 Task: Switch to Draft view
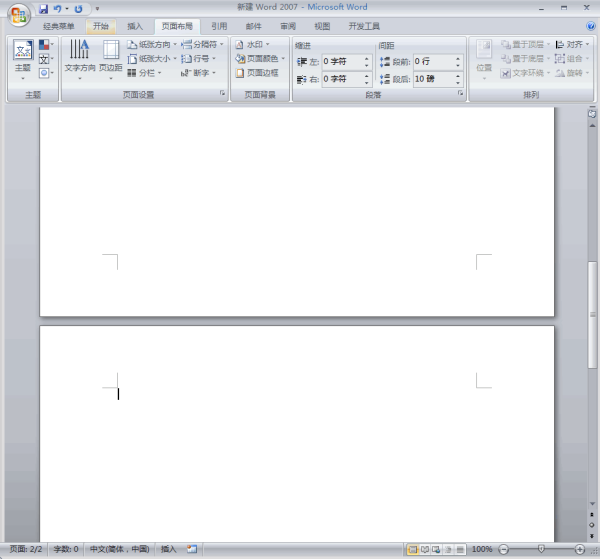click(x=460, y=550)
